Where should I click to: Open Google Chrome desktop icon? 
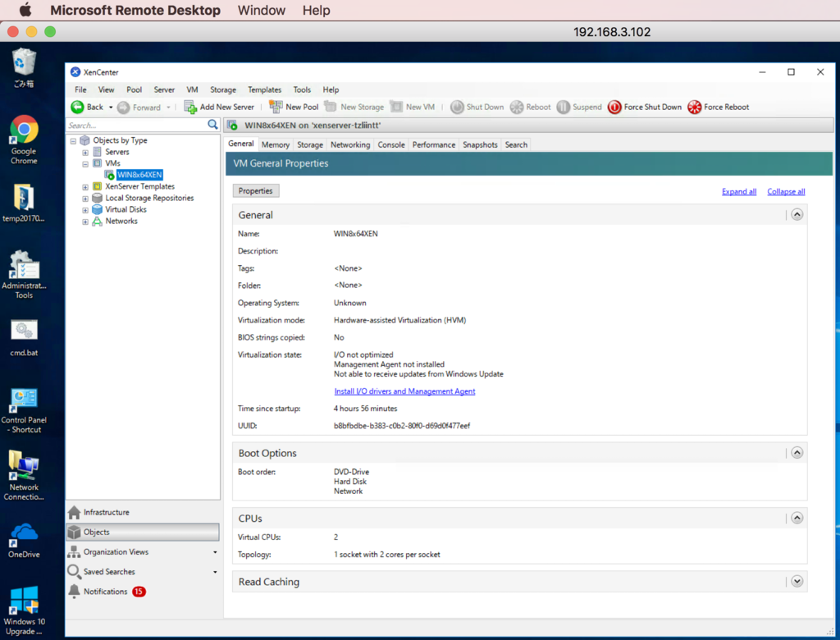pos(24,140)
